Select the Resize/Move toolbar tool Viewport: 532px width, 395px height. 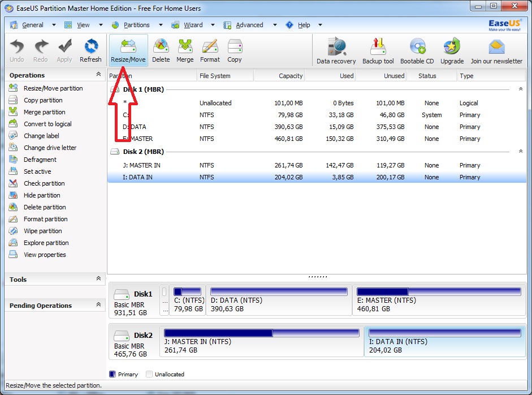pyautogui.click(x=128, y=50)
